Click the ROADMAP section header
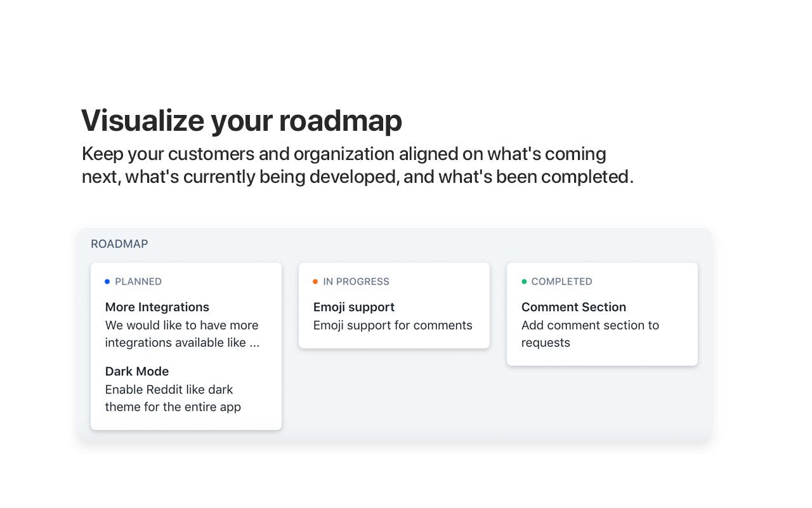Screen dimensions: 812x508 coord(119,244)
